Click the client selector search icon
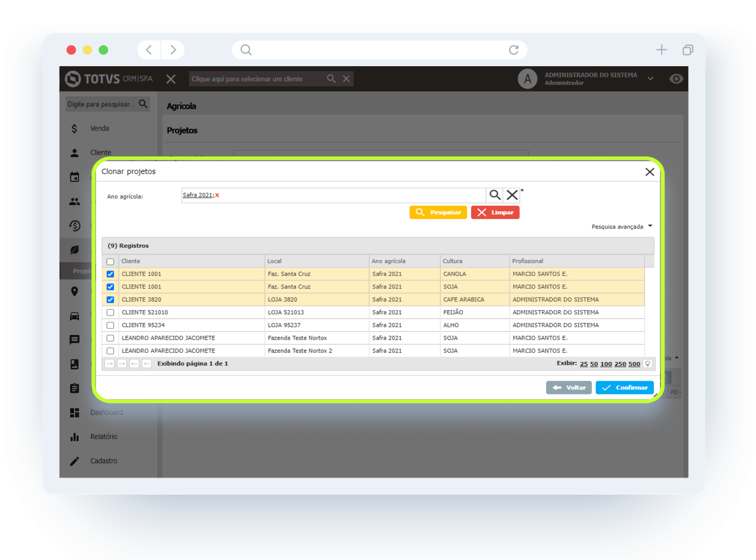The height and width of the screenshot is (560, 756). (x=331, y=78)
